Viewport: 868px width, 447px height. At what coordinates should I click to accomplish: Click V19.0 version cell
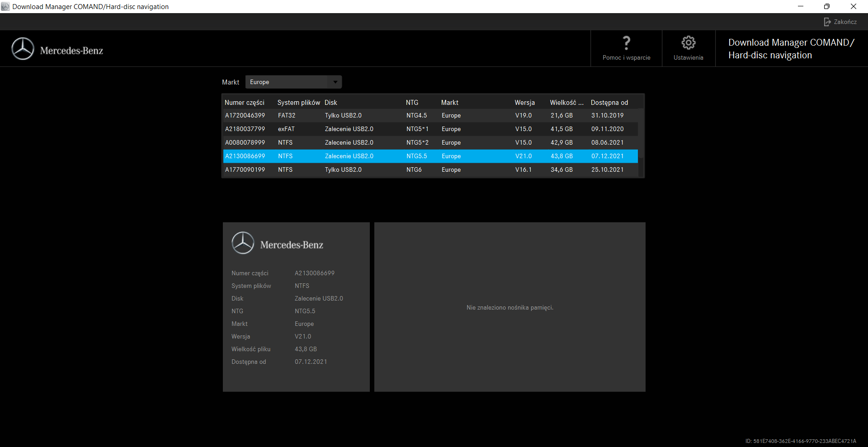tap(524, 115)
